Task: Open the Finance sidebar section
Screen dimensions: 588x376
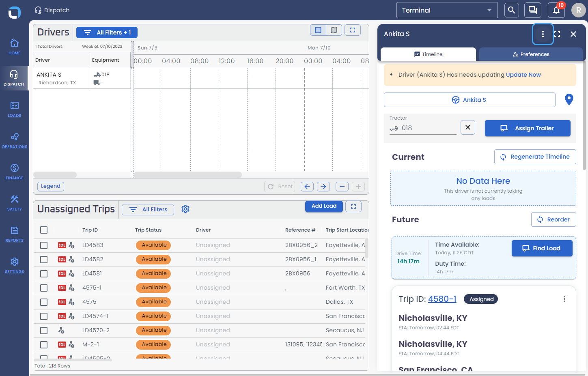Action: coord(14,172)
